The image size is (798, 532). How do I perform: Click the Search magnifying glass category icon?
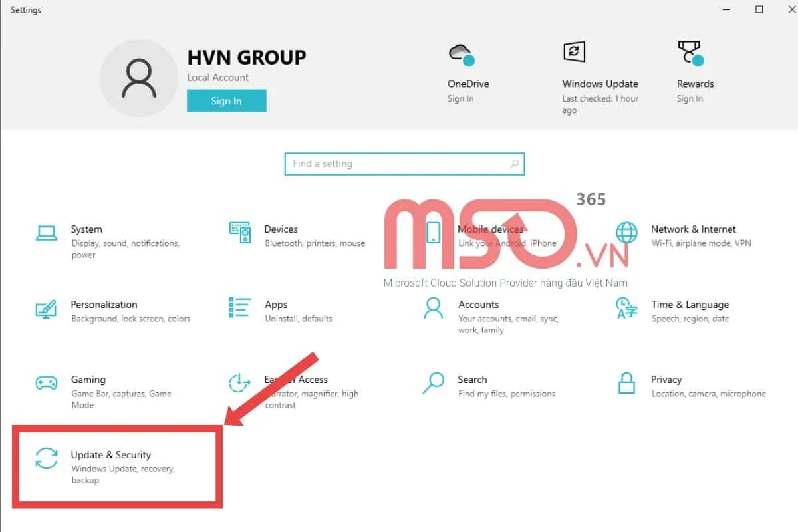click(x=433, y=383)
